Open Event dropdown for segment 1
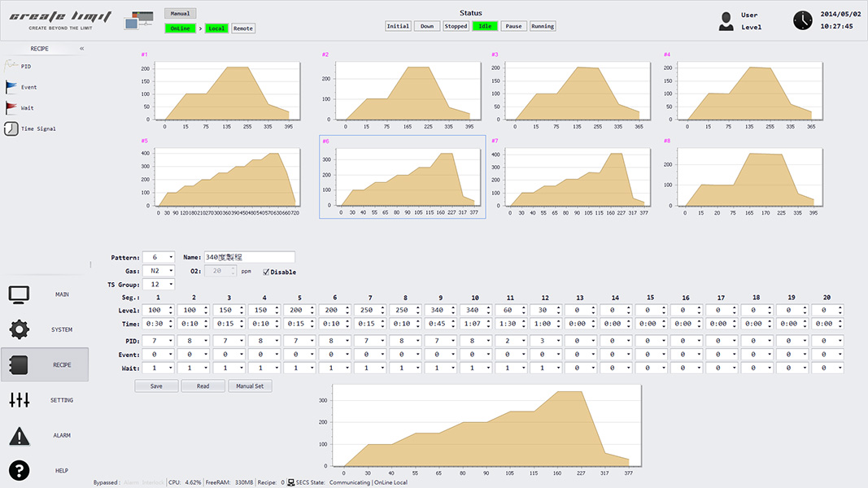The width and height of the screenshot is (868, 488). pyautogui.click(x=159, y=355)
